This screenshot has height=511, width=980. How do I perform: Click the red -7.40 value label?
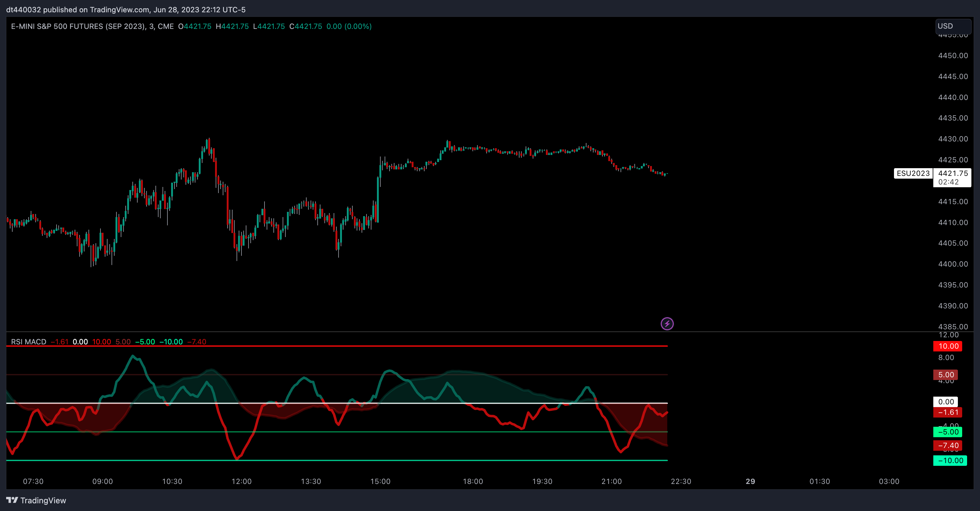click(948, 446)
